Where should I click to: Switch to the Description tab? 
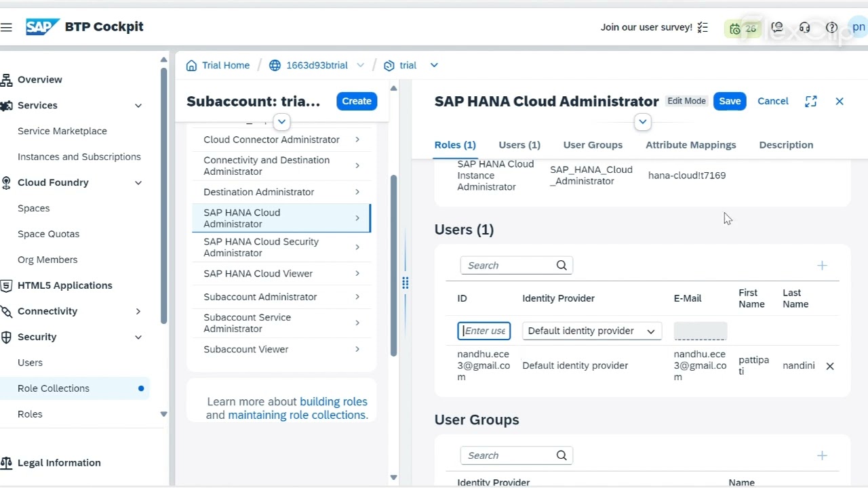pyautogui.click(x=786, y=145)
